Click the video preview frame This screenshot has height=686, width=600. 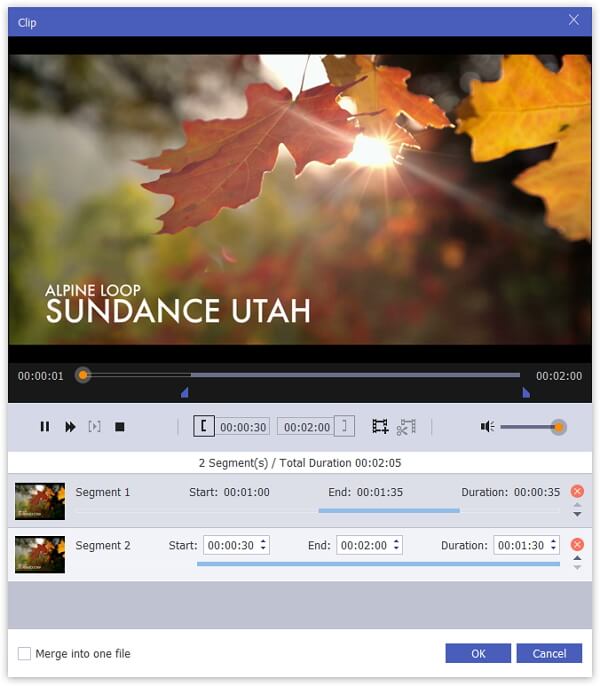point(300,199)
